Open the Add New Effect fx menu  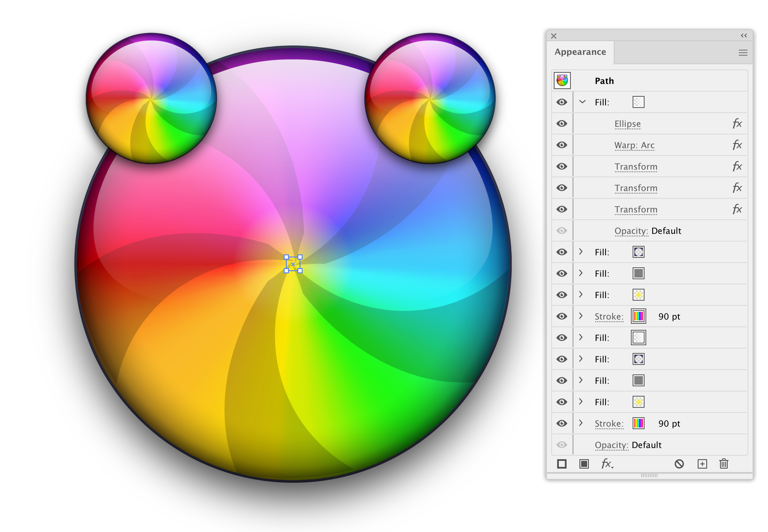pos(607,464)
